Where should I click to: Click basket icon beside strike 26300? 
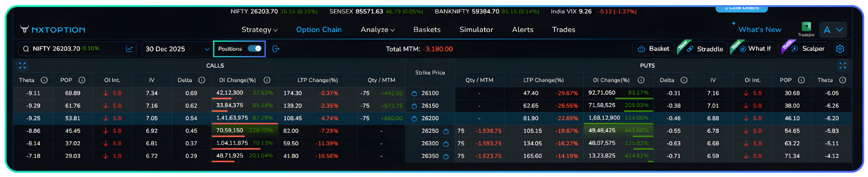tap(446, 144)
